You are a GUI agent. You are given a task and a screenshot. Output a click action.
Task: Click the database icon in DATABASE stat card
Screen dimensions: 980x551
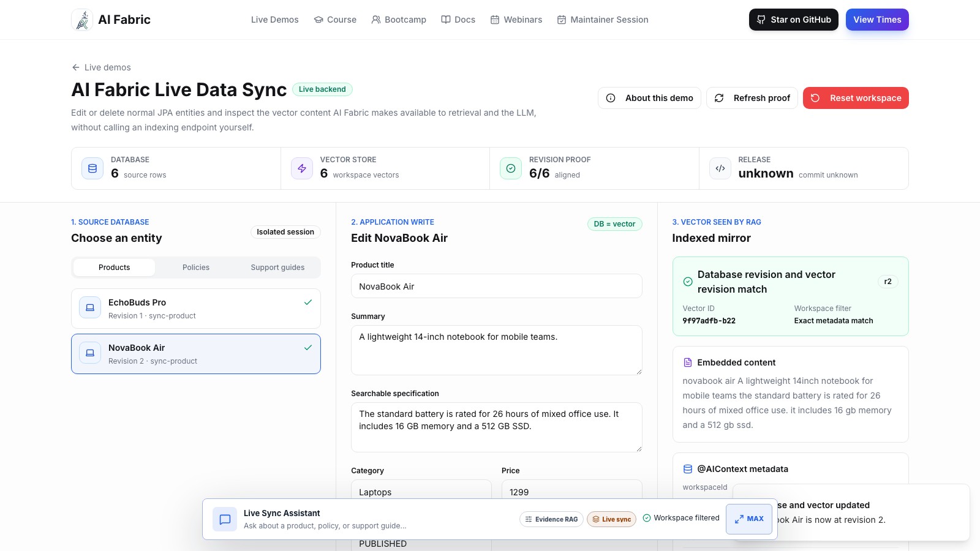(92, 168)
